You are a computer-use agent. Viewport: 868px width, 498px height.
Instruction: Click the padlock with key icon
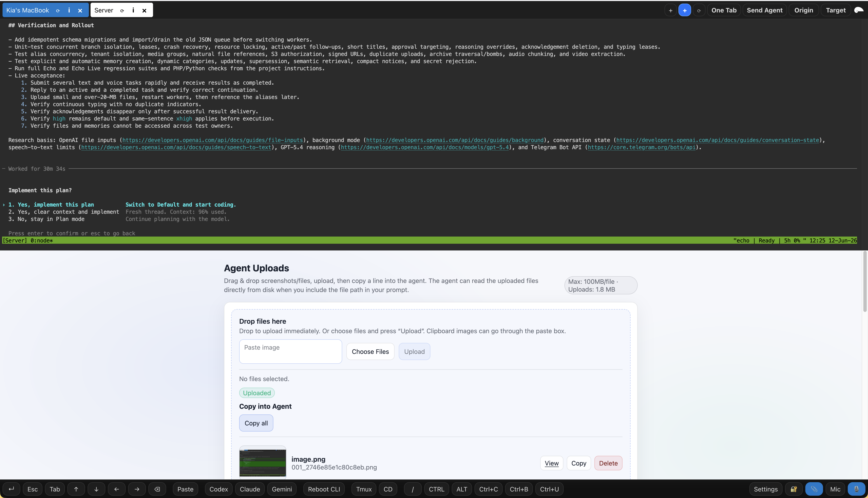coord(794,489)
